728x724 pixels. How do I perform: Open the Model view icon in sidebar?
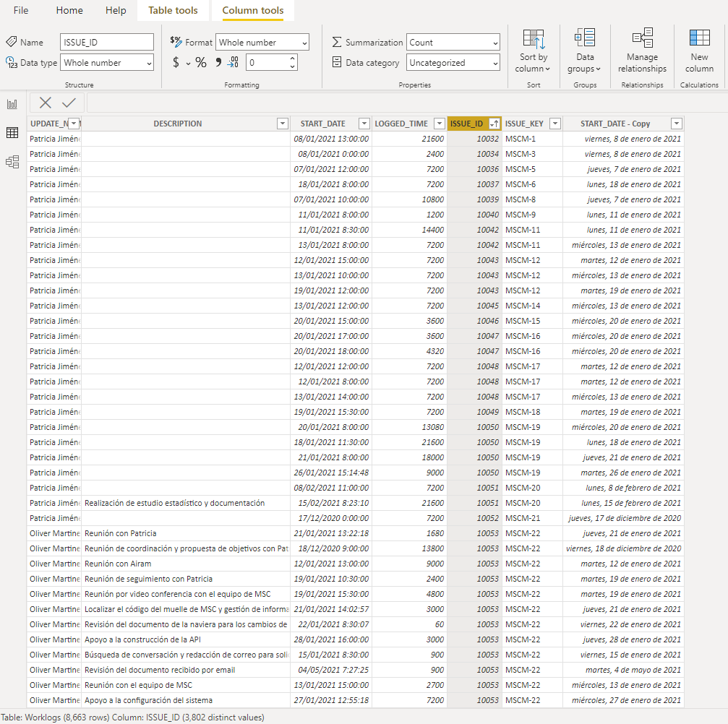pos(12,162)
